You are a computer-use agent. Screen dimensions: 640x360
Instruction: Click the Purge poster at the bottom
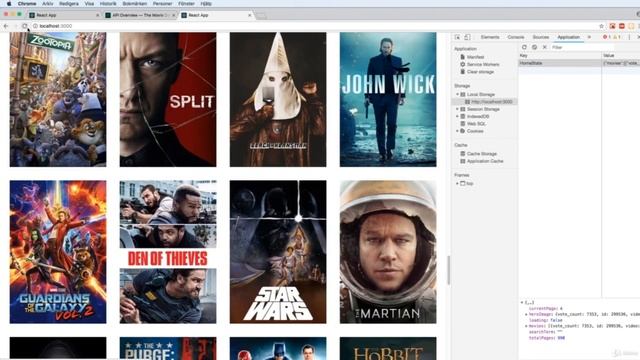pos(168,348)
